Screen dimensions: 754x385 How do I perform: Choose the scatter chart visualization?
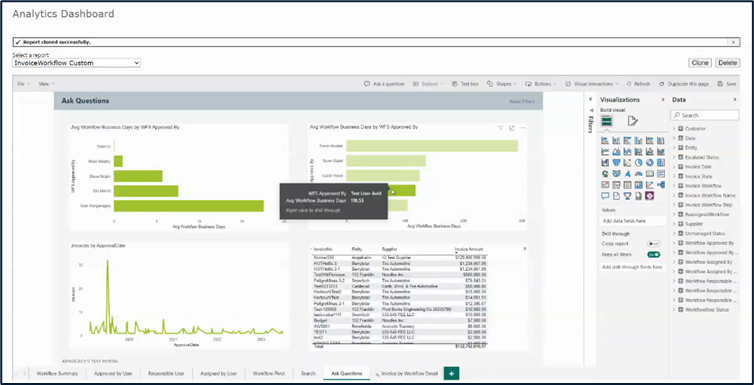[x=628, y=162]
